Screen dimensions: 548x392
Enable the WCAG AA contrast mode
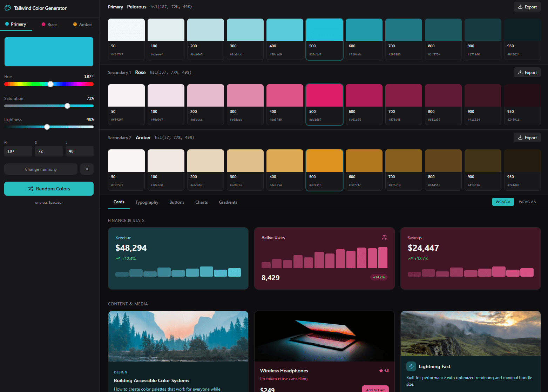pos(527,202)
